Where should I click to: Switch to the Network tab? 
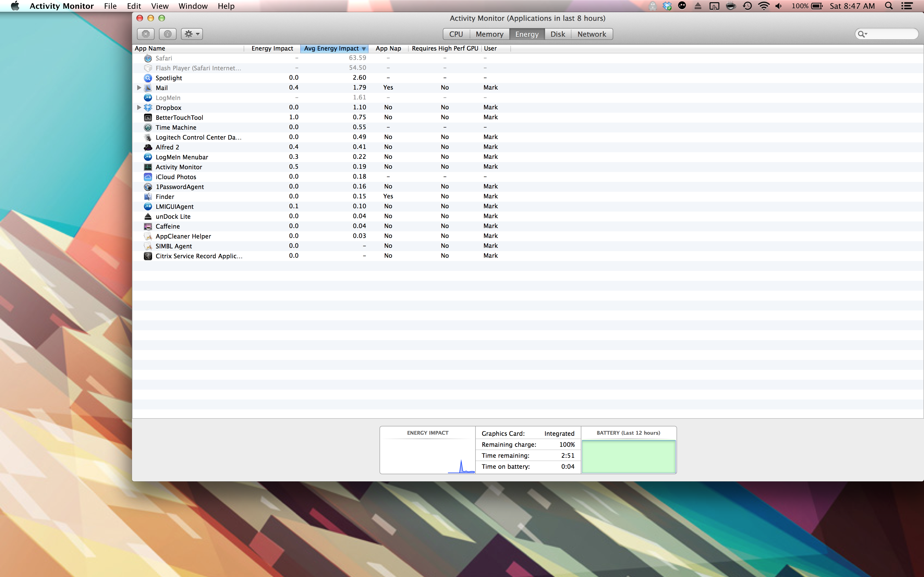coord(592,34)
